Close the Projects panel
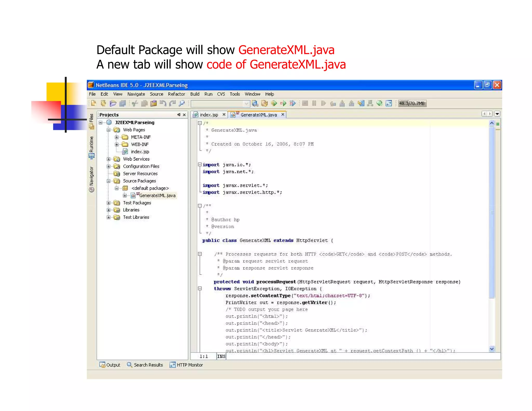The width and height of the screenshot is (532, 411). point(184,115)
